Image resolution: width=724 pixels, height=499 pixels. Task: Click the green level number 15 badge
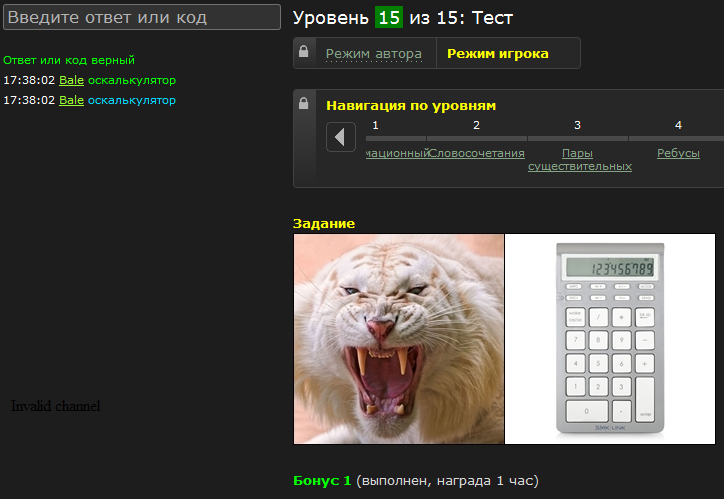[389, 18]
